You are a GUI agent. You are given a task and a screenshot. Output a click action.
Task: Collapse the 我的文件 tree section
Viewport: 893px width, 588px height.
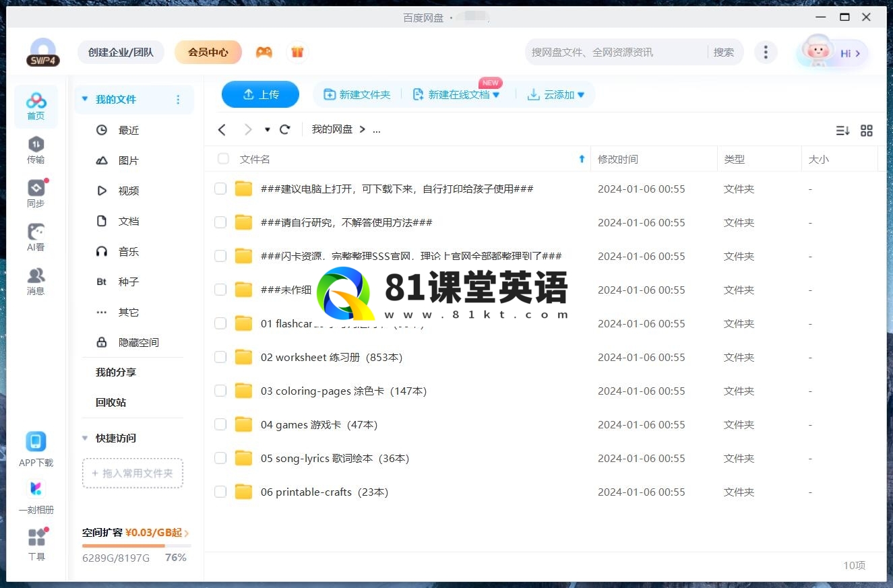[85, 99]
